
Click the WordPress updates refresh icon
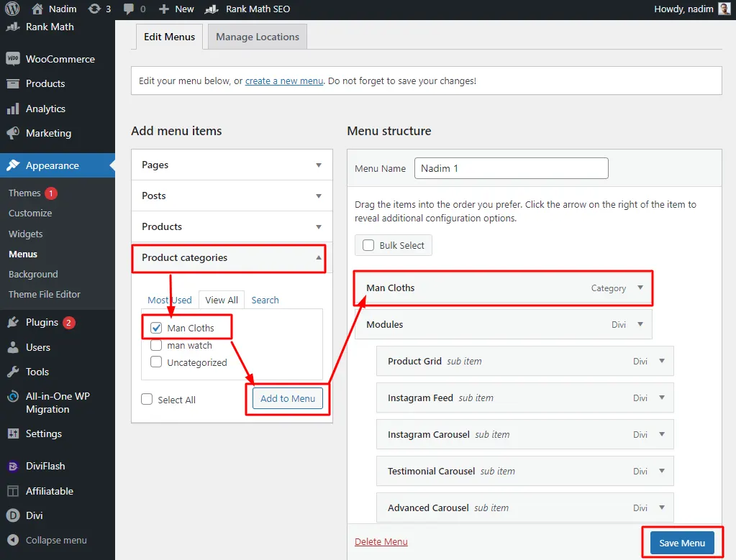coord(94,9)
